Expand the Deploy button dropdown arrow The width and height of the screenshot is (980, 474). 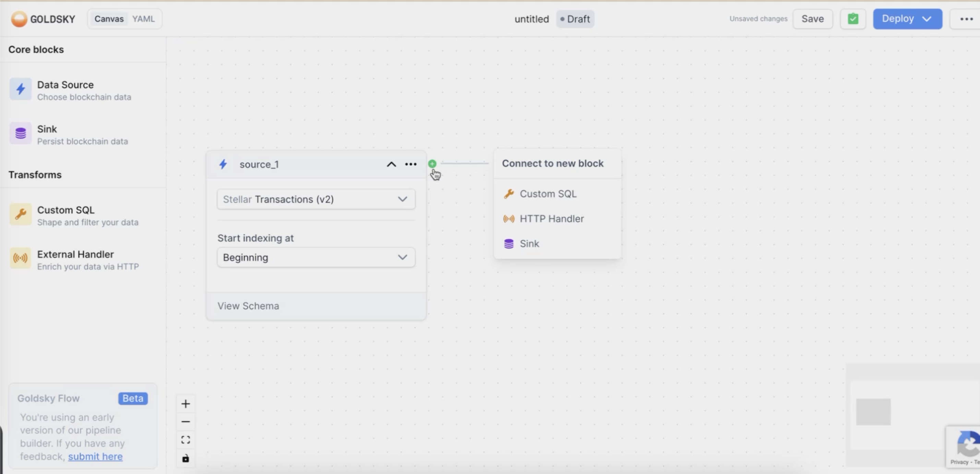(x=927, y=19)
